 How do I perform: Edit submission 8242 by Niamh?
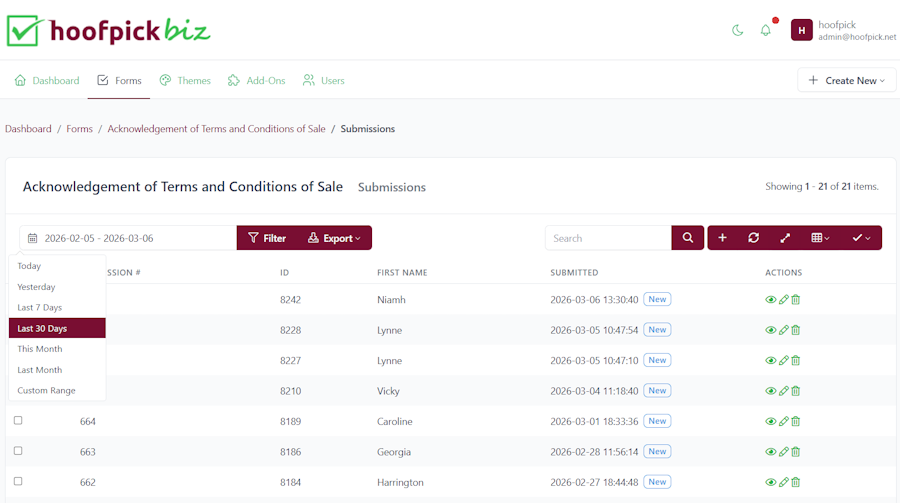(x=783, y=300)
